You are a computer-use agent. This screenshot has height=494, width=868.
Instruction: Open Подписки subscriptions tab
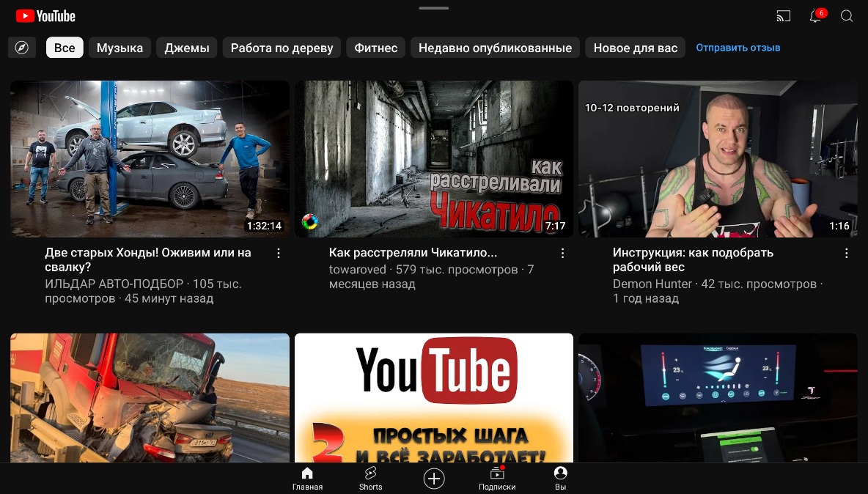coord(497,479)
